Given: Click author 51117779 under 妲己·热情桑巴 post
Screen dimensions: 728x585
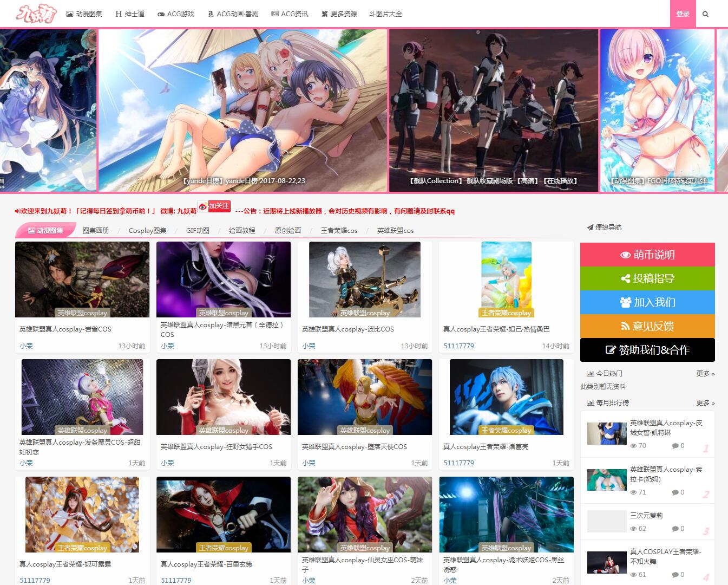Looking at the screenshot, I should click(x=458, y=346).
